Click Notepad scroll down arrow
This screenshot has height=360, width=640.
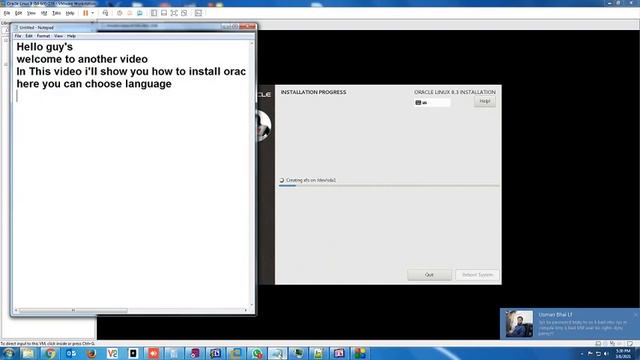tap(251, 304)
